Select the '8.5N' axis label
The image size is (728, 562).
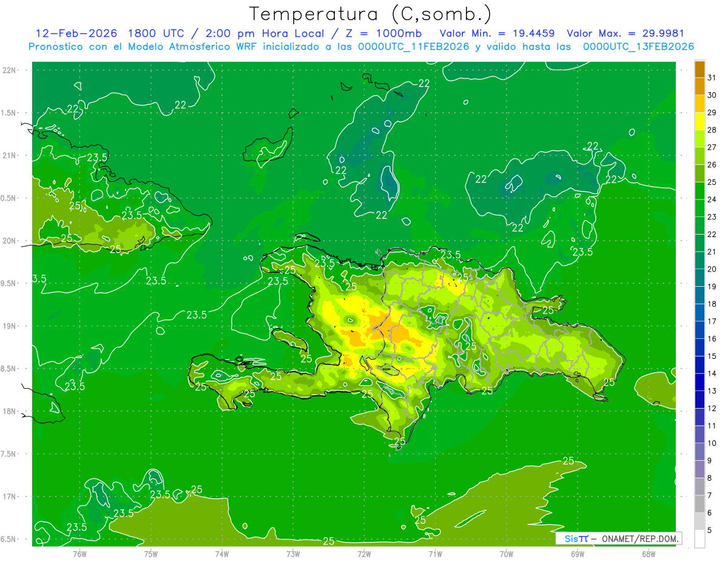pyautogui.click(x=9, y=369)
